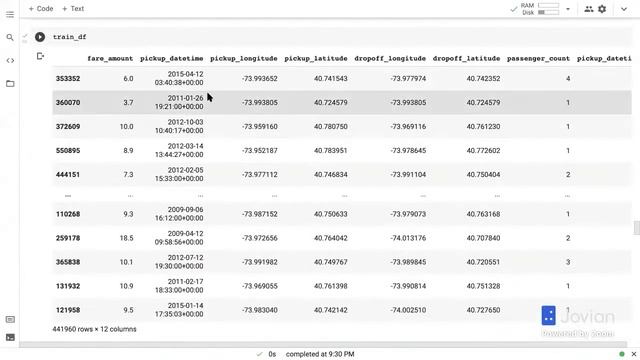Select row index 353352
This screenshot has width=640, height=360.
click(x=68, y=78)
